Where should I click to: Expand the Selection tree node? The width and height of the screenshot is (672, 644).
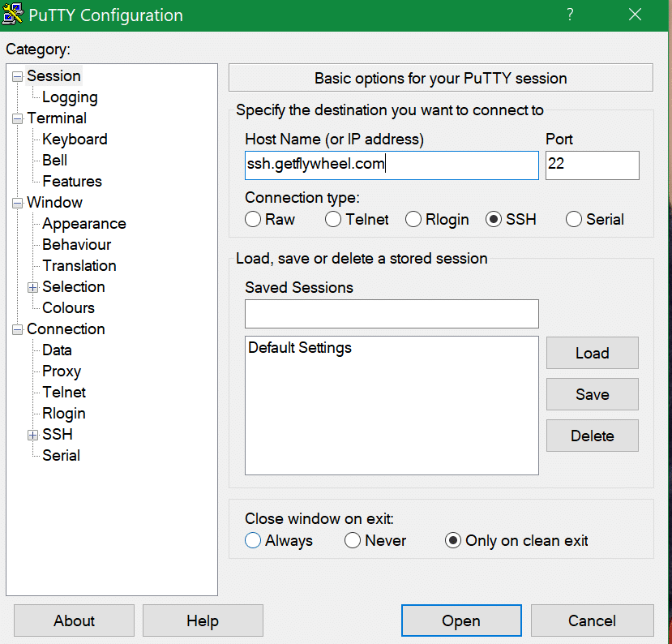pos(32,287)
